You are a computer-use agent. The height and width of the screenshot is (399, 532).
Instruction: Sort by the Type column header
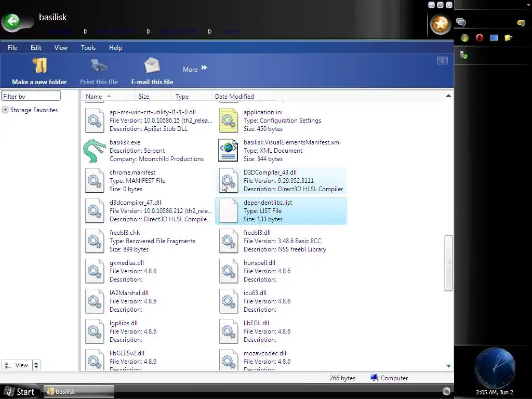point(191,96)
